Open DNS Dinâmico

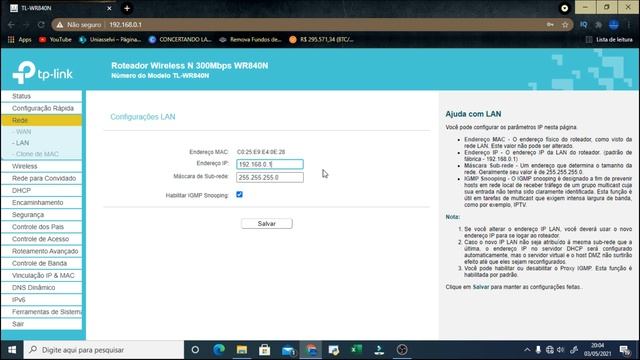point(42,288)
